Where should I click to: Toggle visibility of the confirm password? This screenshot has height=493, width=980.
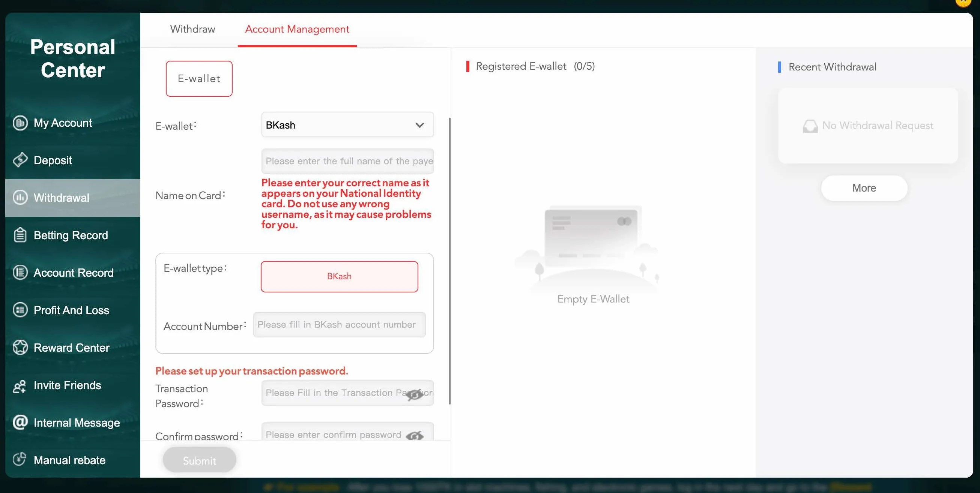414,436
